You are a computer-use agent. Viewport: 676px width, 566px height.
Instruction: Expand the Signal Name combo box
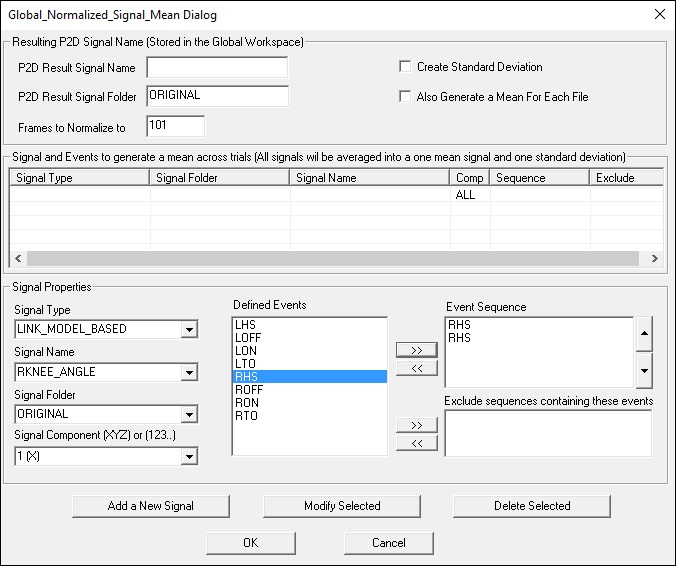pyautogui.click(x=189, y=372)
